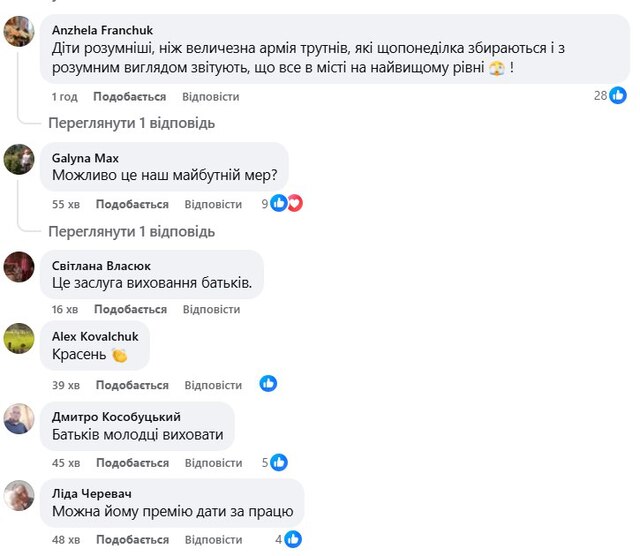Like Alex Kovalchuk's comment via Подобається

132,385
